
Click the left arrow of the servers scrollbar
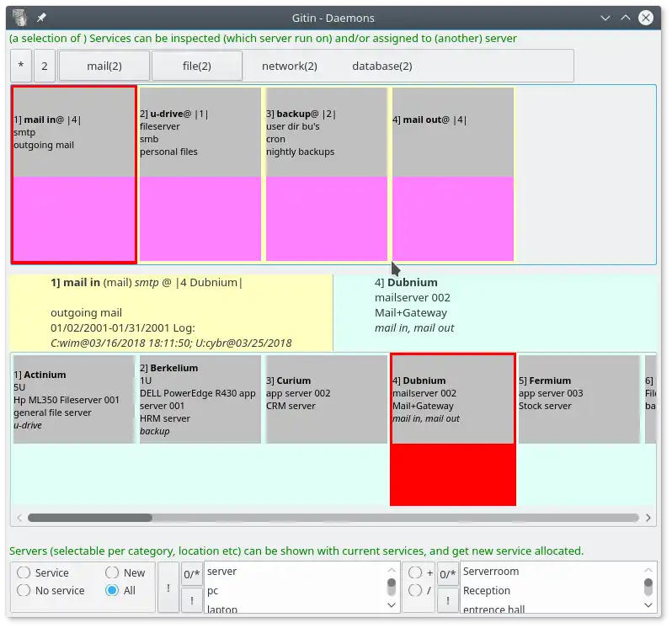click(x=19, y=518)
